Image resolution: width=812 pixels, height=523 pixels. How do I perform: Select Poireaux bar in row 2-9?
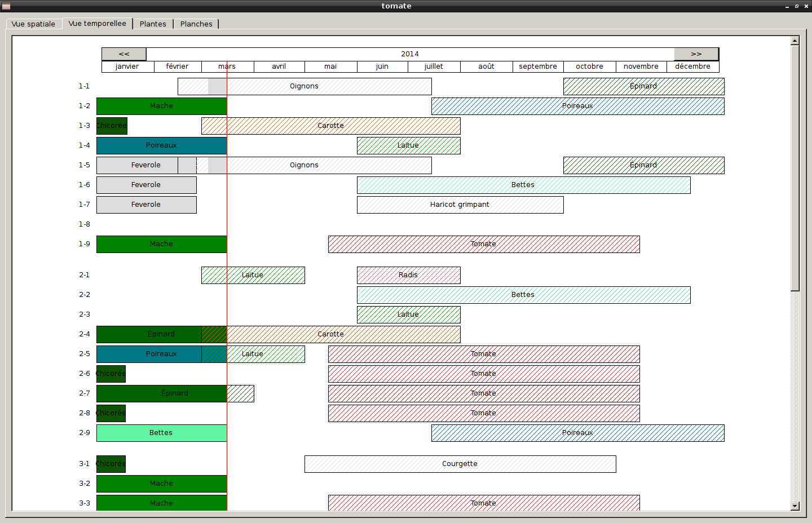(x=577, y=433)
